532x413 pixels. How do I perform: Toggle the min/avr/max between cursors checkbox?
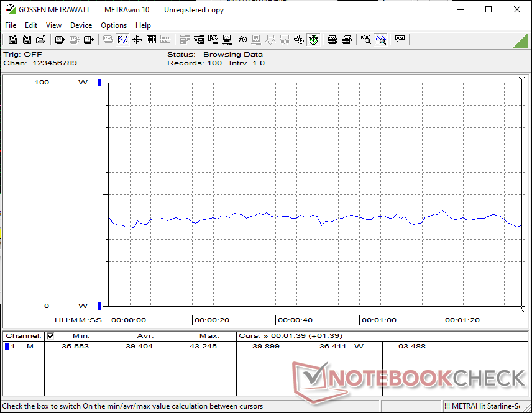[x=51, y=336]
